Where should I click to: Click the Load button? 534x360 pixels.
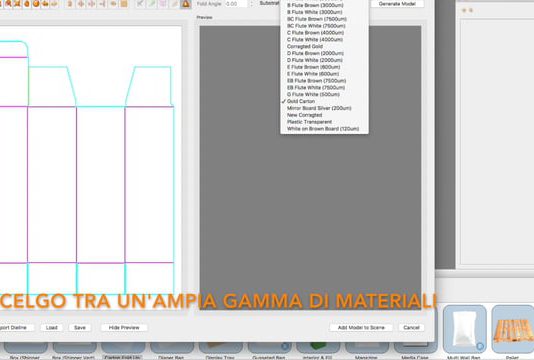tap(51, 328)
